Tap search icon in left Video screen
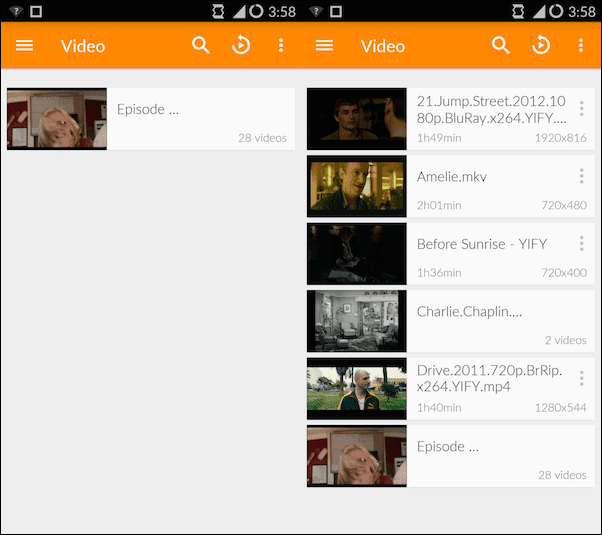Image resolution: width=602 pixels, height=535 pixels. tap(201, 45)
